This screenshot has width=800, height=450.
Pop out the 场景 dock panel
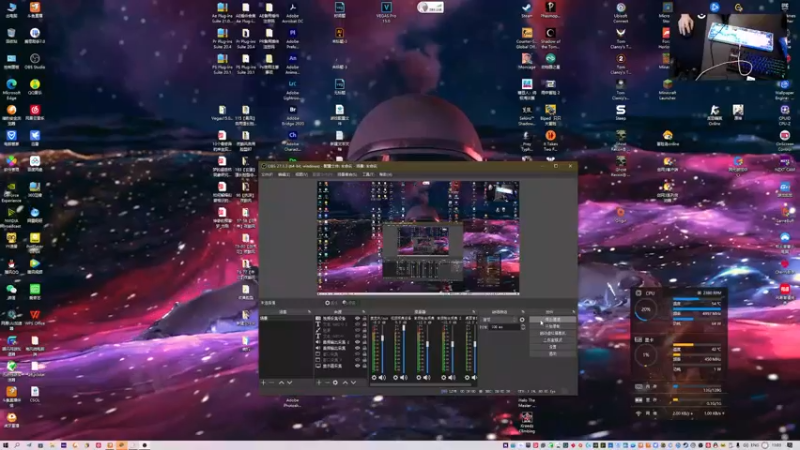(309, 312)
